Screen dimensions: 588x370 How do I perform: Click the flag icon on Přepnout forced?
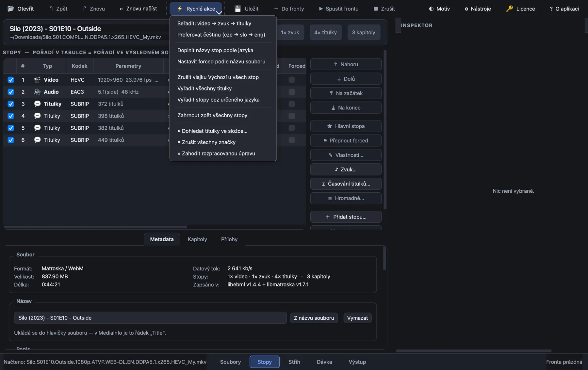(x=325, y=140)
